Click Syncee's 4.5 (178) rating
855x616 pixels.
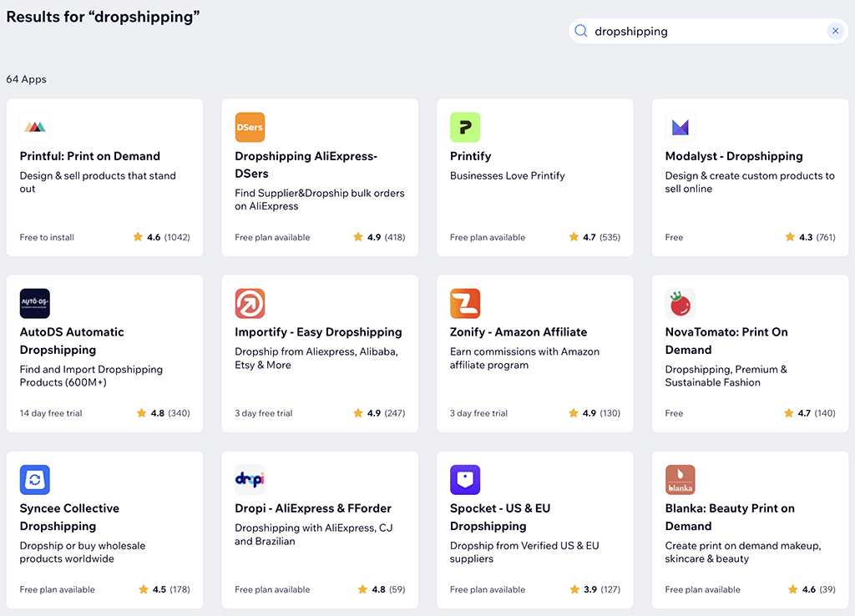click(x=164, y=589)
